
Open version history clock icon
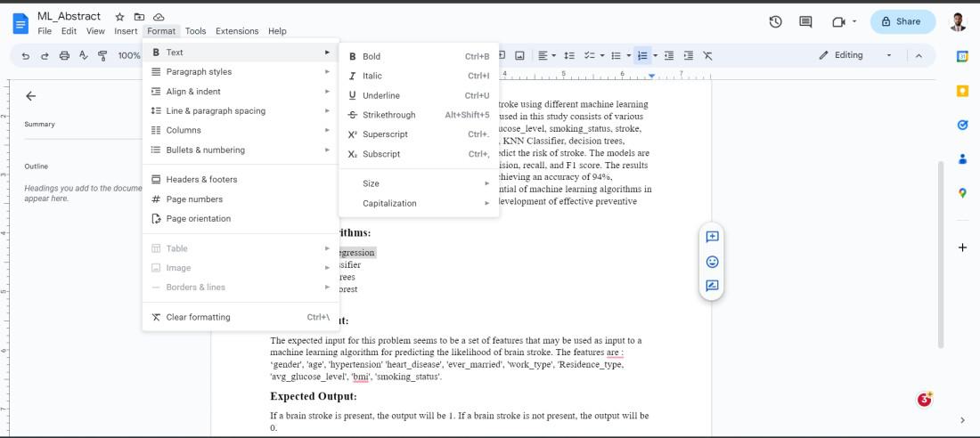click(776, 22)
